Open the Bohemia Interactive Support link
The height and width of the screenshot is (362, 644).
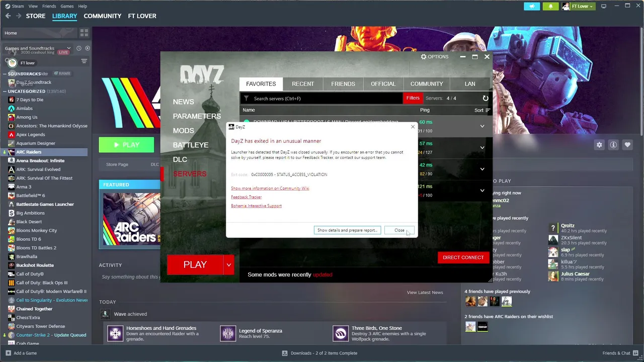click(256, 206)
